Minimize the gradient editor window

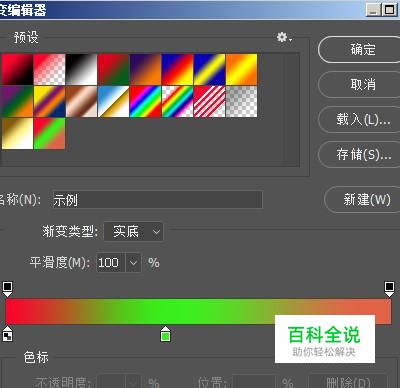click(373, 10)
